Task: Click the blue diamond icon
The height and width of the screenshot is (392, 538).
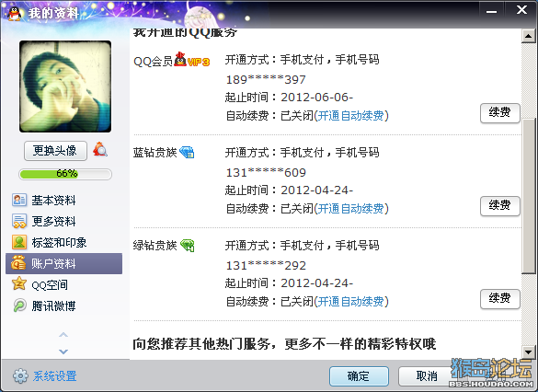Action: pyautogui.click(x=187, y=152)
